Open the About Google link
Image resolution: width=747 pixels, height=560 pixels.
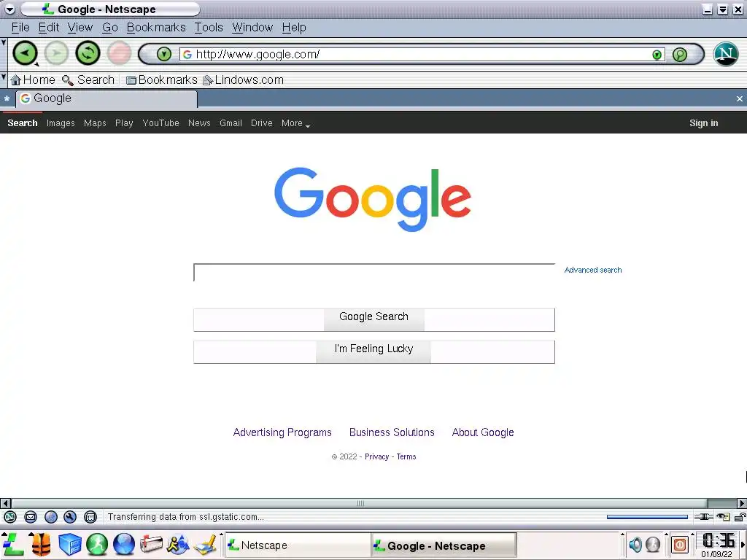(x=483, y=432)
